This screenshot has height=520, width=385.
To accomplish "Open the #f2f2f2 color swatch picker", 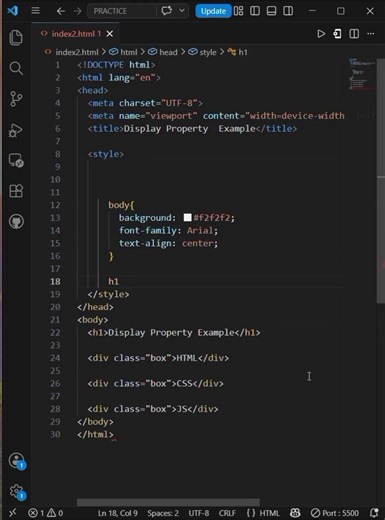I will pos(187,218).
